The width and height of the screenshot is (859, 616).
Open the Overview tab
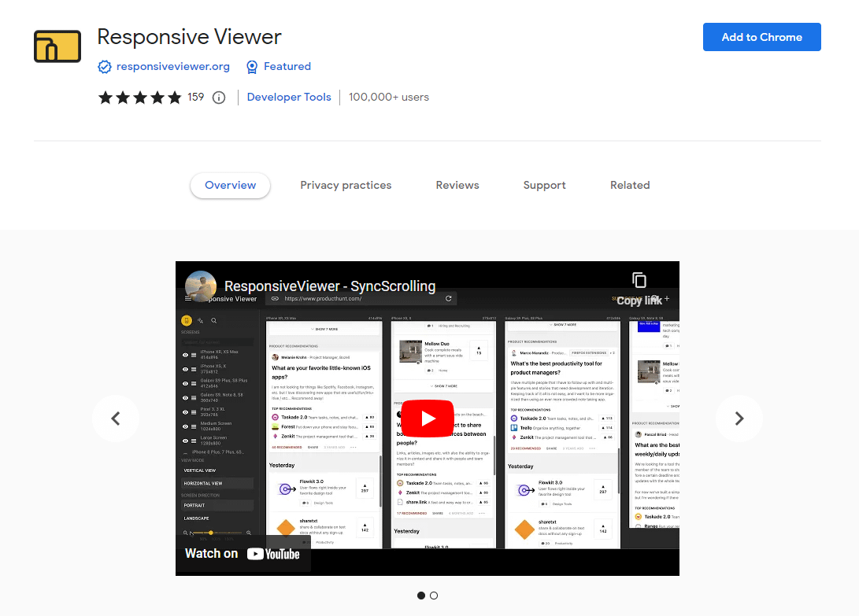coord(230,186)
